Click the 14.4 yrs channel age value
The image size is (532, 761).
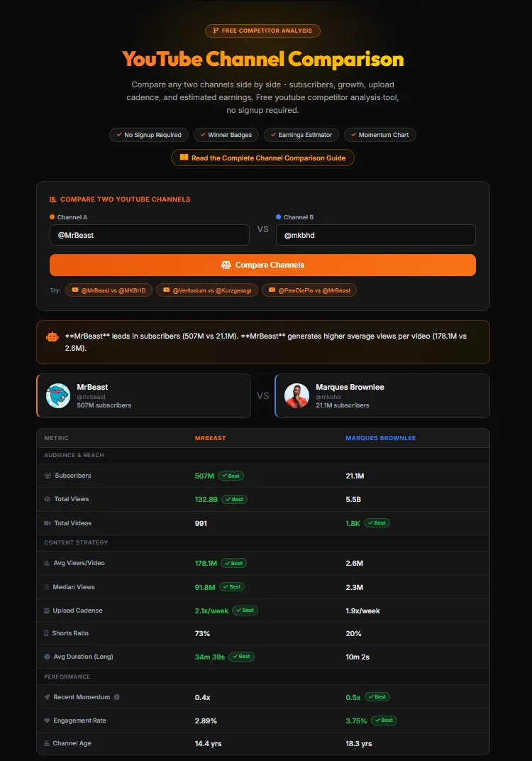(208, 743)
